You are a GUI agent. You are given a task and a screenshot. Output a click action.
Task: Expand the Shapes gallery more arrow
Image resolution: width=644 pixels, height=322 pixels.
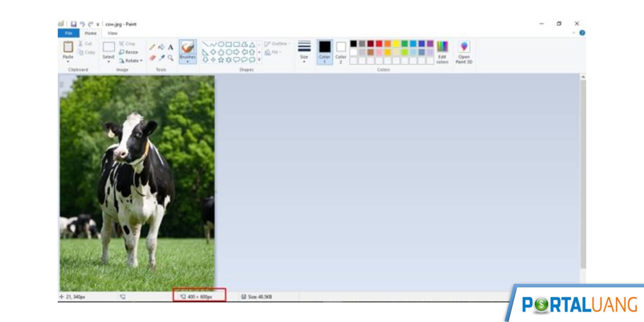(x=259, y=59)
